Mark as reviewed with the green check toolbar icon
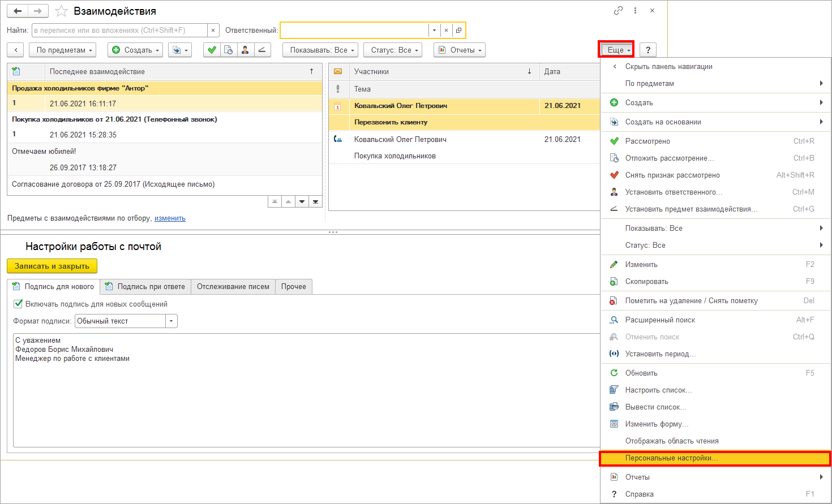This screenshot has height=504, width=832. point(212,50)
